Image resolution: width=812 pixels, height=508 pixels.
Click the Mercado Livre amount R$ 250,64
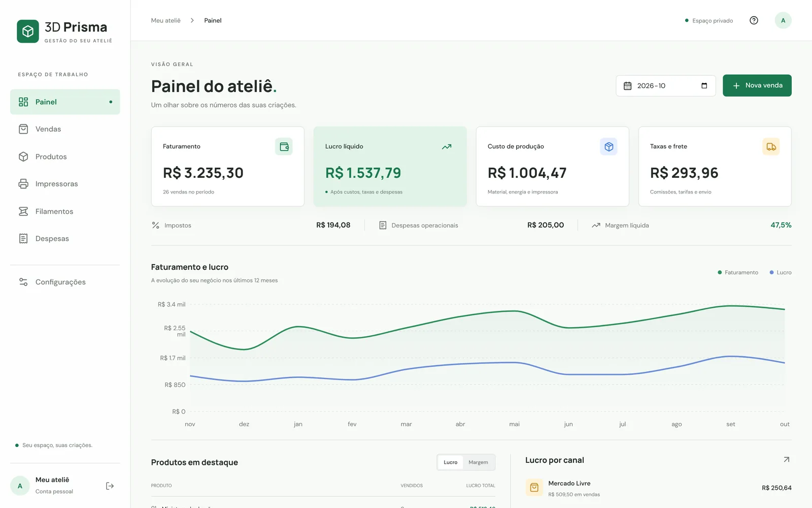pos(776,488)
